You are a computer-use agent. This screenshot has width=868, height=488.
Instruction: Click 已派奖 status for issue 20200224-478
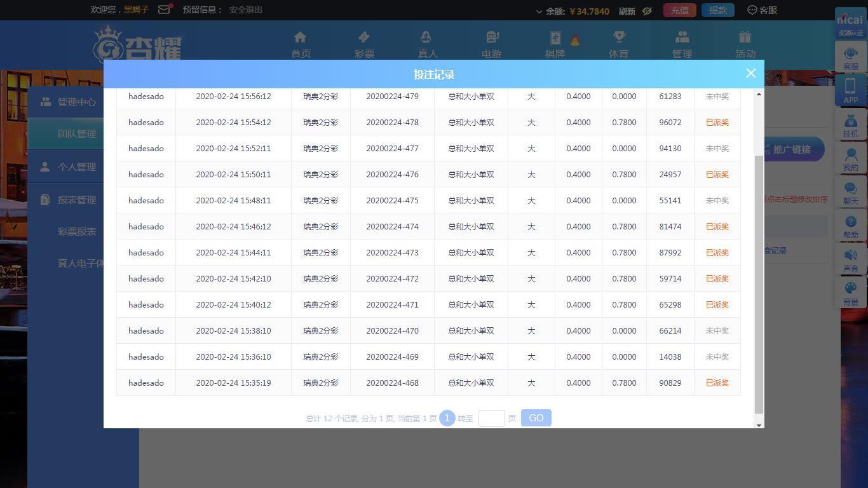coord(717,123)
